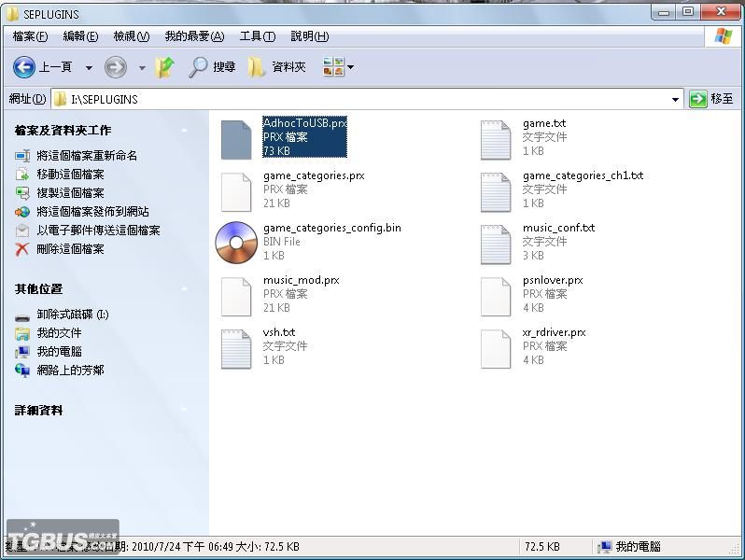The width and height of the screenshot is (745, 560).
Task: Select the vsh.txt document icon
Action: [236, 349]
